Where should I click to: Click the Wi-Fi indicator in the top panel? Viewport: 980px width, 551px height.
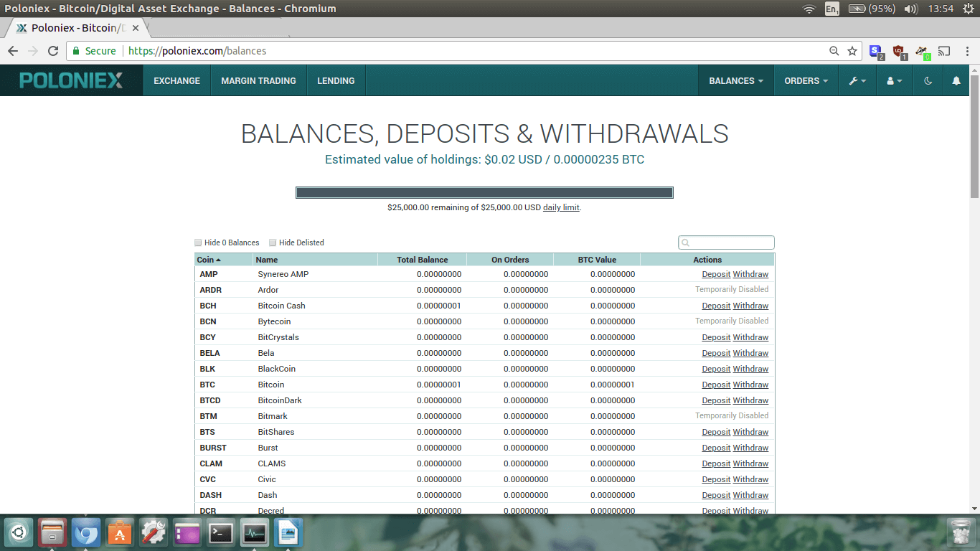809,9
